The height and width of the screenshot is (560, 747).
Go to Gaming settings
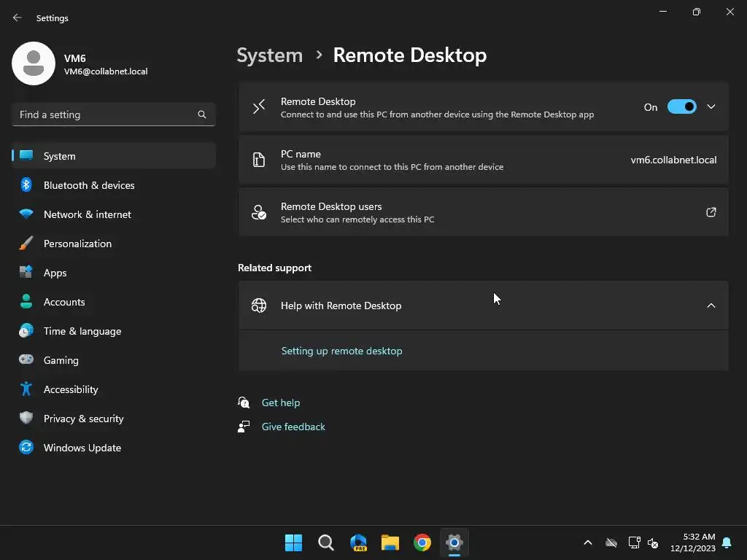point(113,360)
